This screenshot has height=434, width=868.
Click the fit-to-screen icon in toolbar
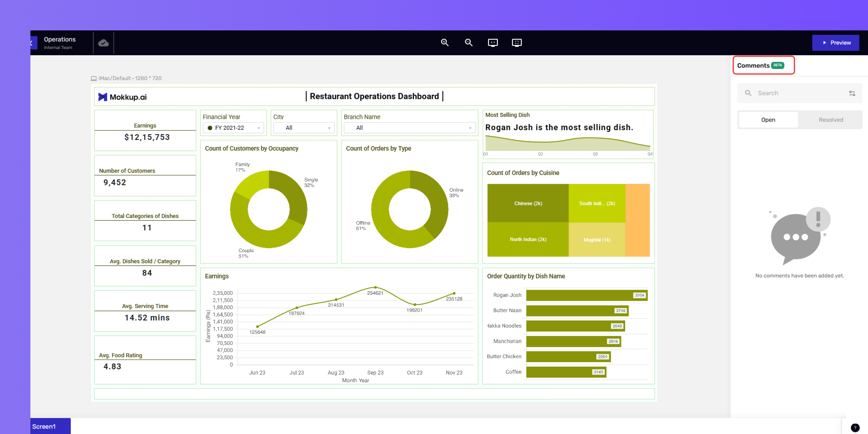tap(516, 43)
